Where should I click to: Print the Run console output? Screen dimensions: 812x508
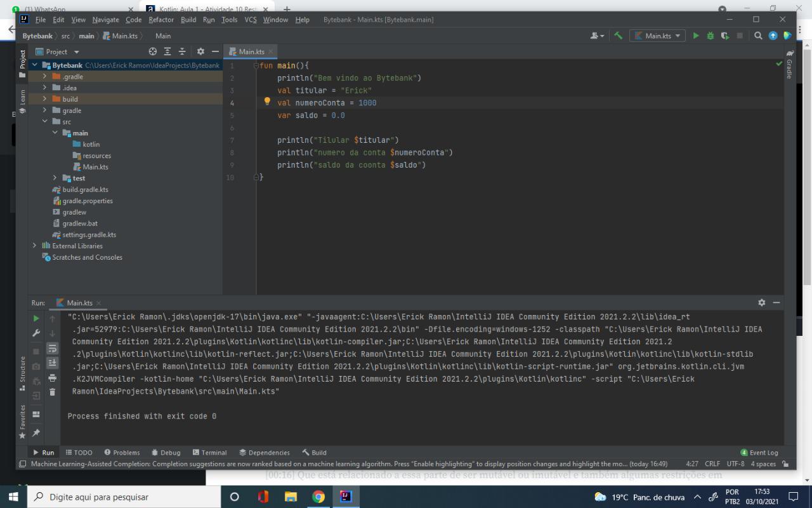point(52,378)
